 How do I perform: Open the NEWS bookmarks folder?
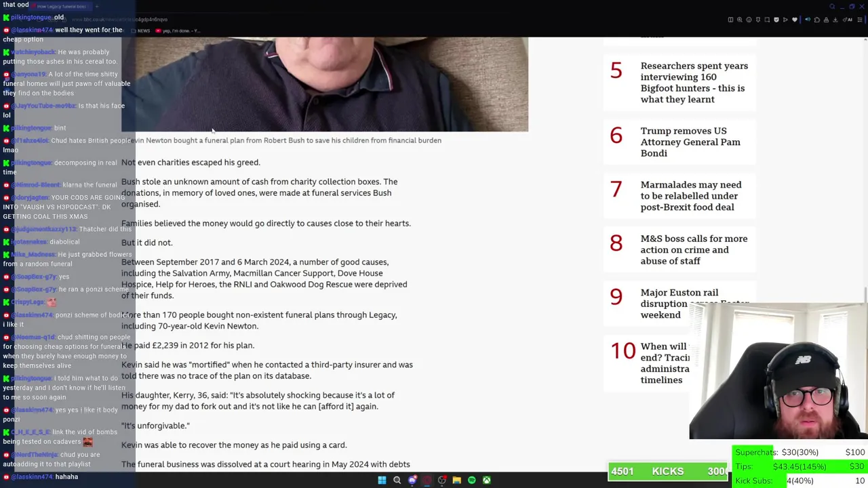tap(141, 30)
